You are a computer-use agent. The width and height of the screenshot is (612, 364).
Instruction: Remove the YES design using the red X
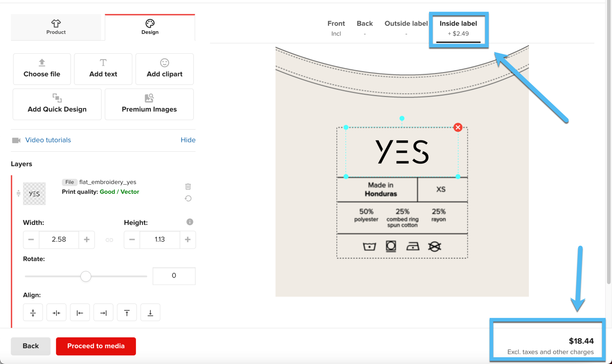458,127
